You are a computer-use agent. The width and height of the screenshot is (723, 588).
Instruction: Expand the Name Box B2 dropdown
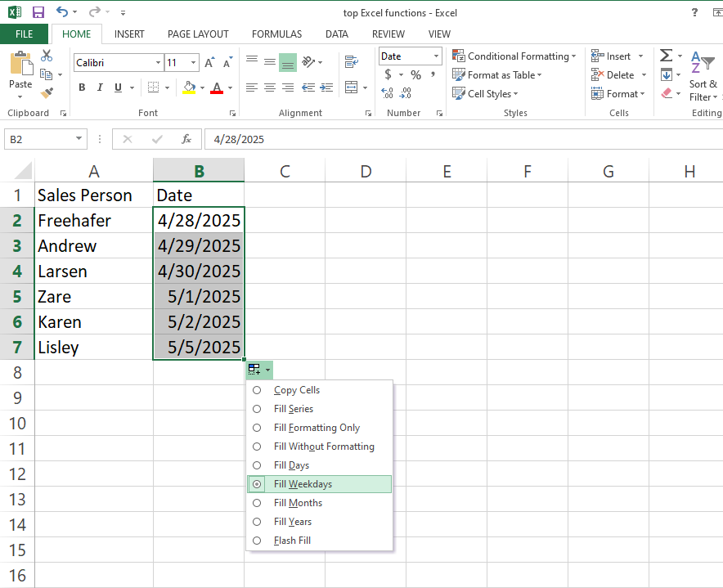pos(79,139)
